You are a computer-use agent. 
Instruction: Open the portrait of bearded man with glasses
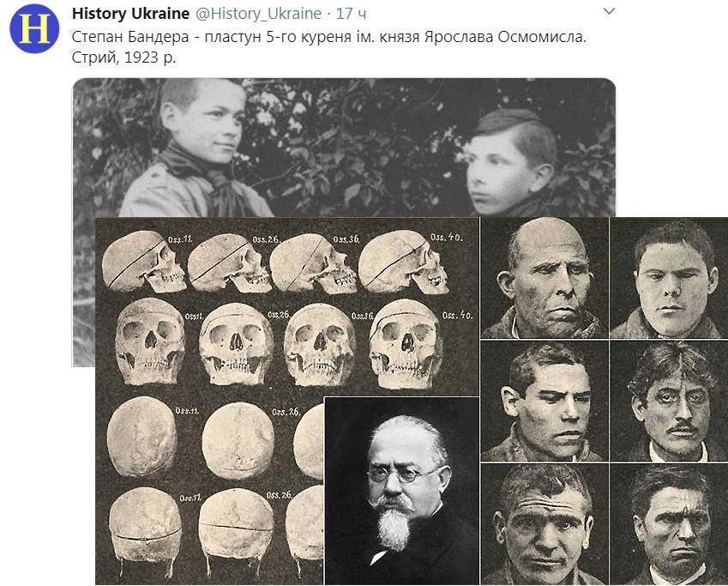pos(402,491)
